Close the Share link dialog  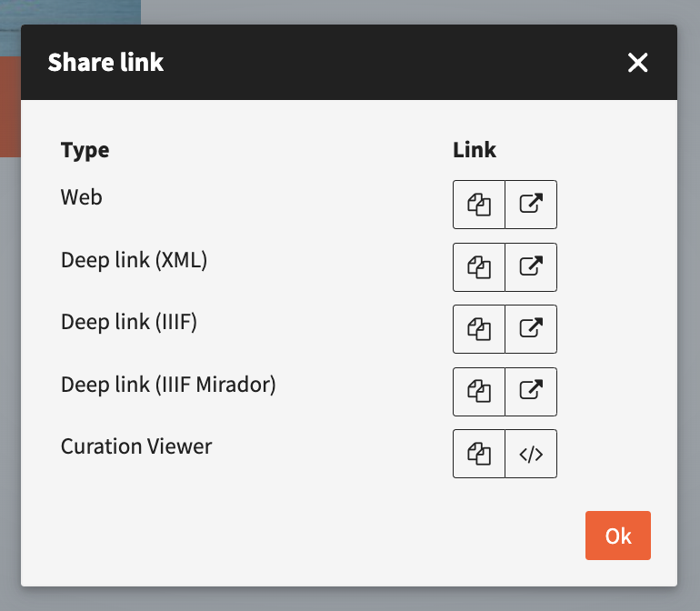(x=637, y=63)
